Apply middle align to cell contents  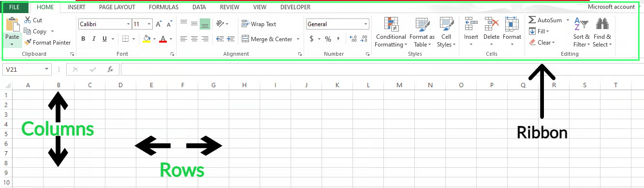coord(194,24)
